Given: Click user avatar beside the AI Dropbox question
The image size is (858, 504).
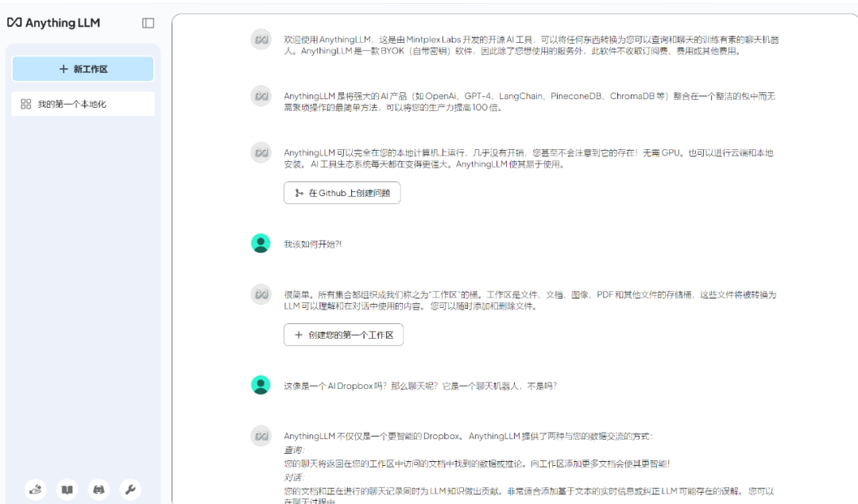Looking at the screenshot, I should point(261,385).
